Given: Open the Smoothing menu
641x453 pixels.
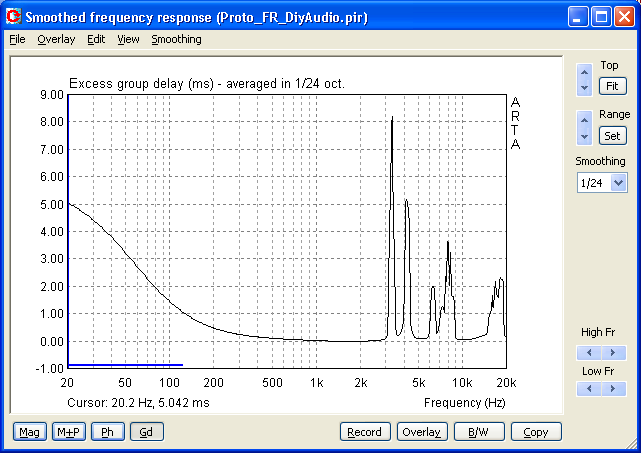Looking at the screenshot, I should click(x=176, y=39).
